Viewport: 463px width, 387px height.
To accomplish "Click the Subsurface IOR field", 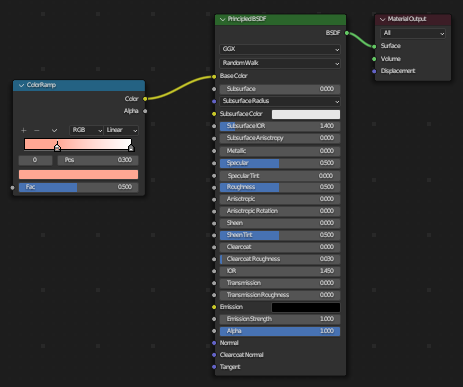I will point(280,126).
